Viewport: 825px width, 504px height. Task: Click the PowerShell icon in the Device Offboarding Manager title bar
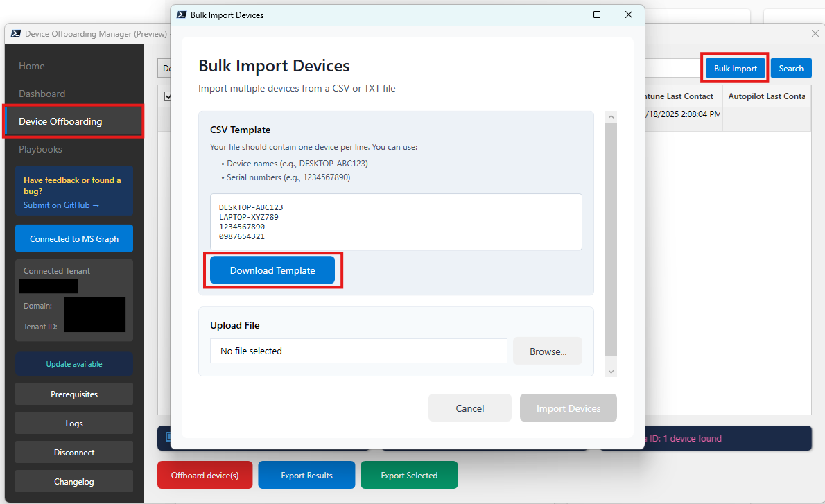(15, 33)
